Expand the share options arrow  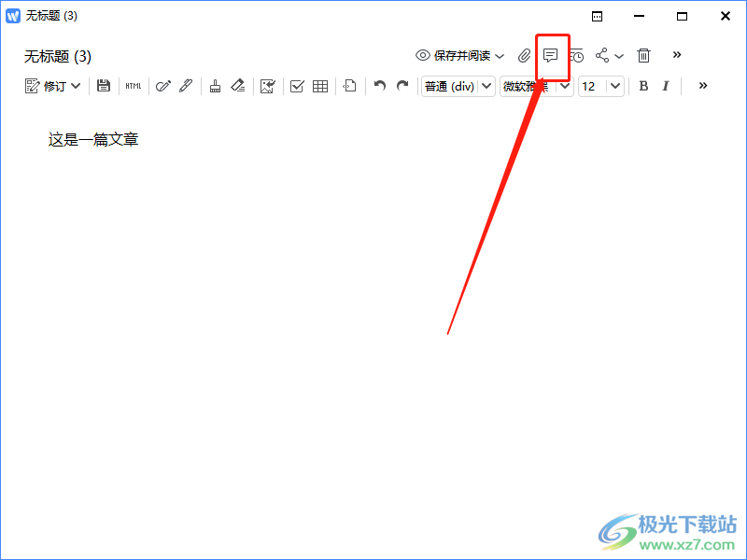[x=619, y=56]
